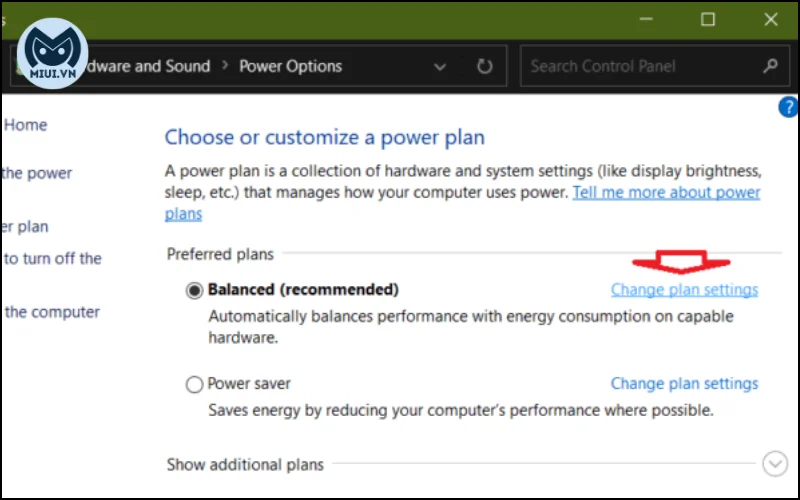Click the search magnifier icon

770,66
